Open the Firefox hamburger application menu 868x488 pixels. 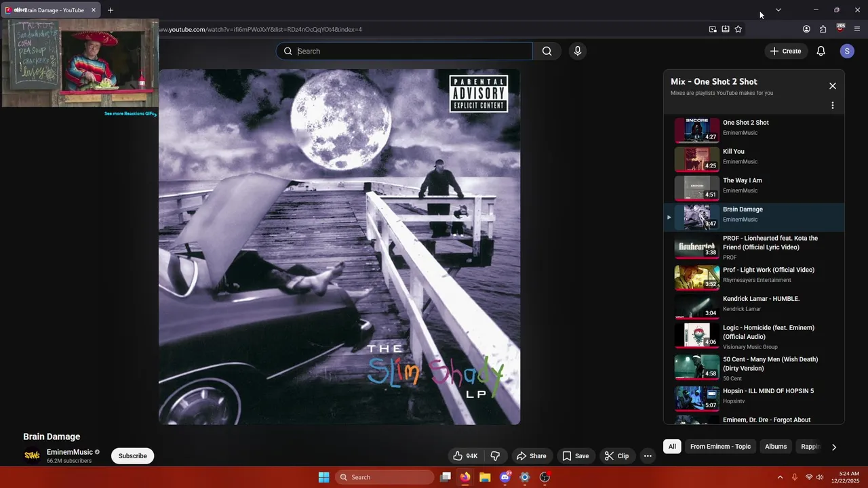[857, 29]
